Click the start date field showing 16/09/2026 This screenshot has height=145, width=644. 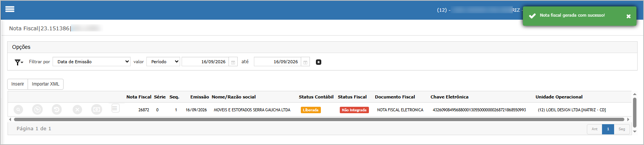[205, 62]
